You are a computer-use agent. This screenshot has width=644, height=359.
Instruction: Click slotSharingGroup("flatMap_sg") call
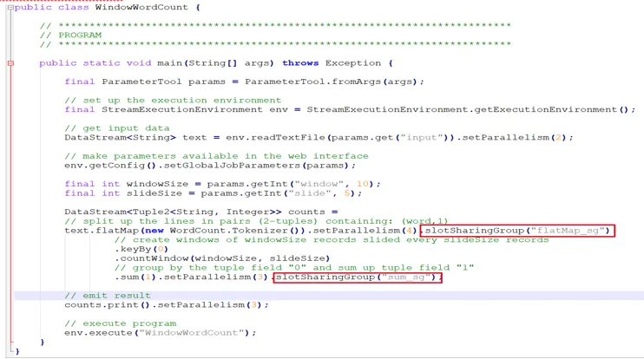pyautogui.click(x=517, y=231)
